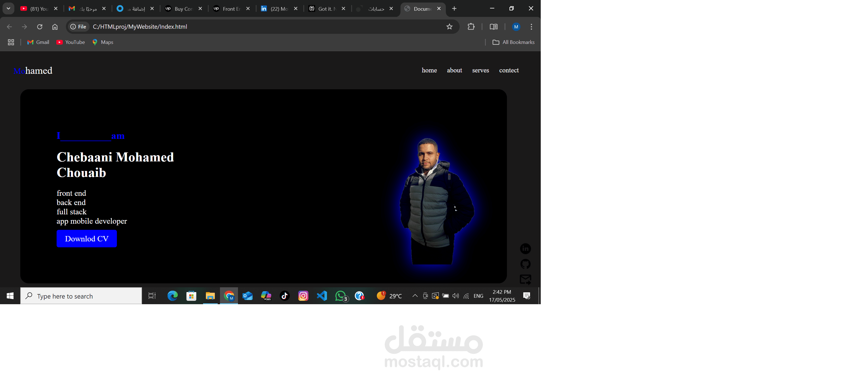Switch ENG input language
This screenshot has width=868, height=378.
pyautogui.click(x=478, y=296)
